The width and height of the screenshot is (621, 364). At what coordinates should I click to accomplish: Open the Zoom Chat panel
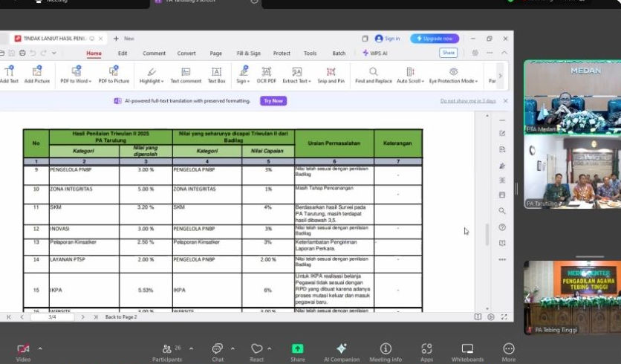pyautogui.click(x=218, y=351)
